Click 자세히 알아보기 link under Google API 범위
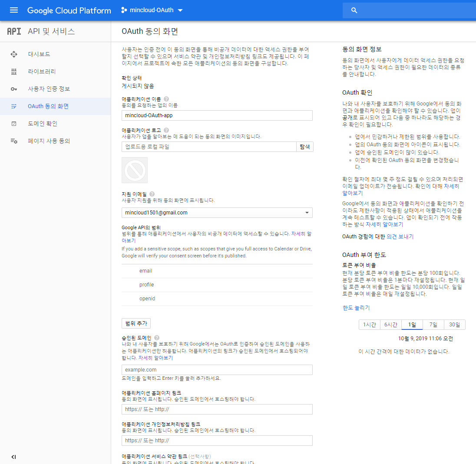The width and height of the screenshot is (476, 464). tap(301, 234)
